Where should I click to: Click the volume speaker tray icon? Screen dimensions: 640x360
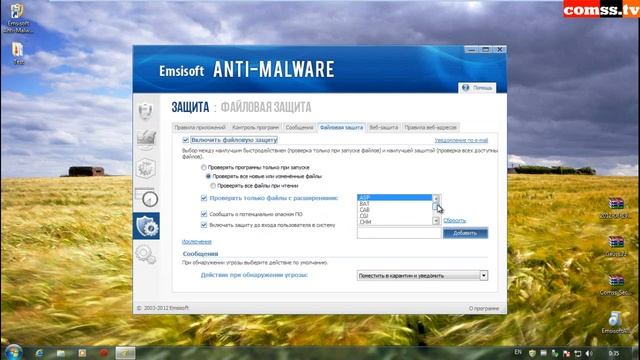coord(589,353)
